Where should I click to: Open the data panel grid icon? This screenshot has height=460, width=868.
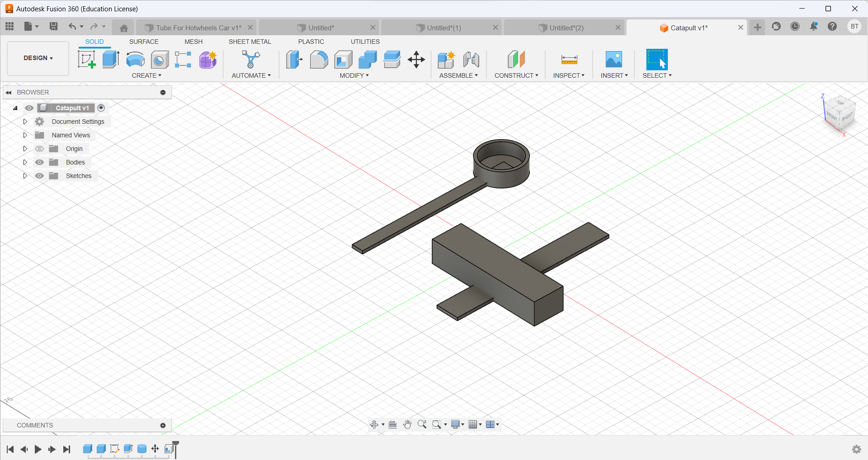(9, 27)
